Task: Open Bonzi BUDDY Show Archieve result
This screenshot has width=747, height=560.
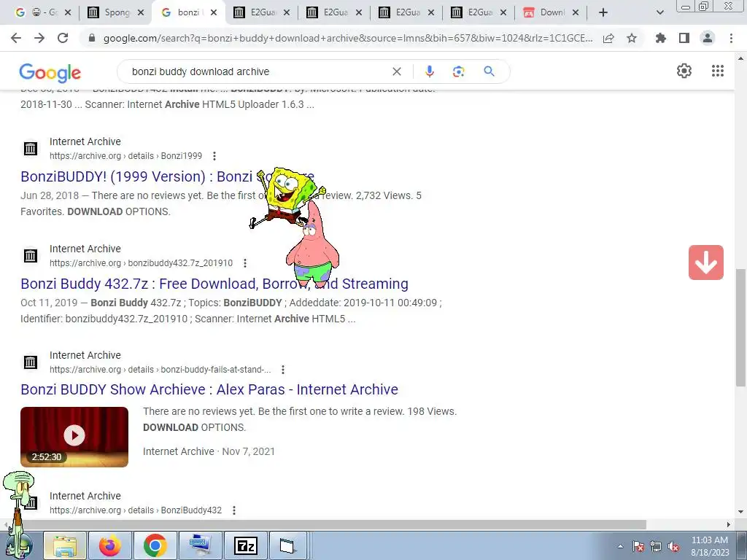Action: (x=209, y=389)
